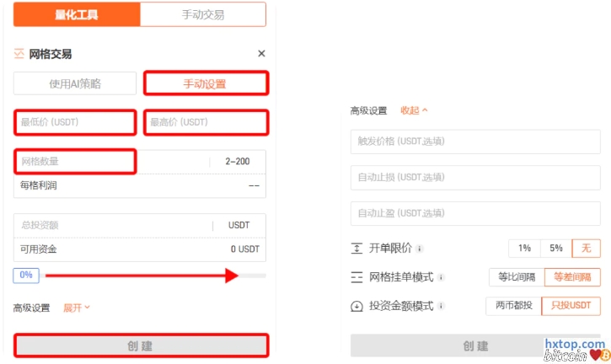Select 1% open order limit option
Viewport: 611px width, 364px height.
point(524,249)
